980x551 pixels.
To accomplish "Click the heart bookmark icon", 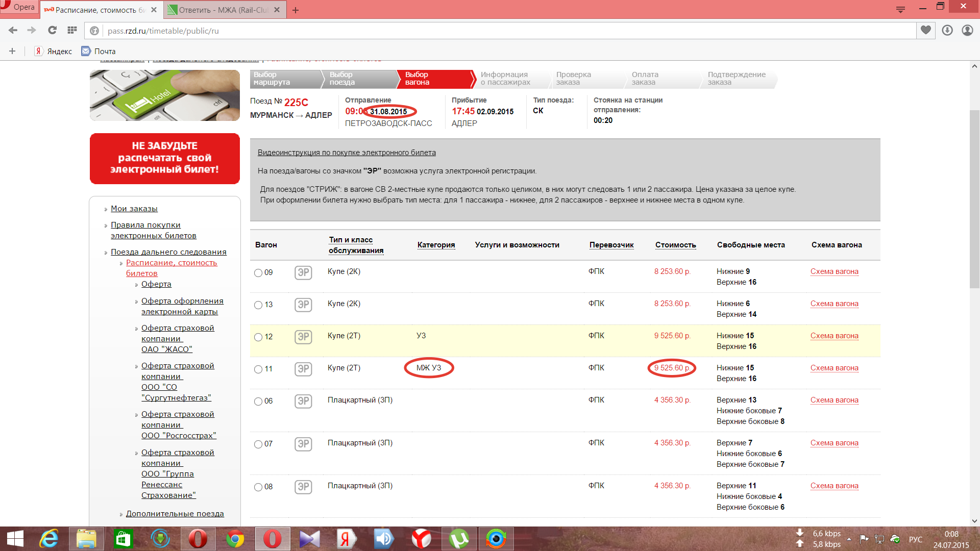I will click(926, 31).
